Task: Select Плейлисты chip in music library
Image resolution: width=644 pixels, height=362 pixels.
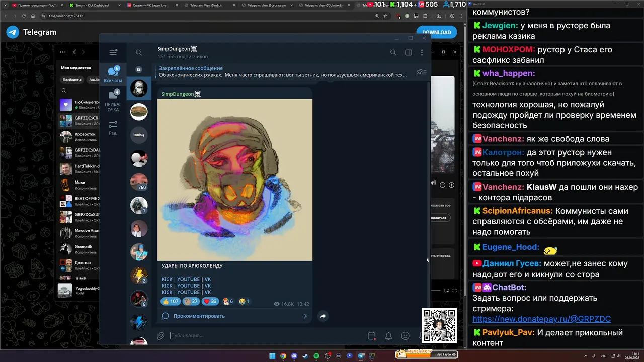Action: point(72,80)
